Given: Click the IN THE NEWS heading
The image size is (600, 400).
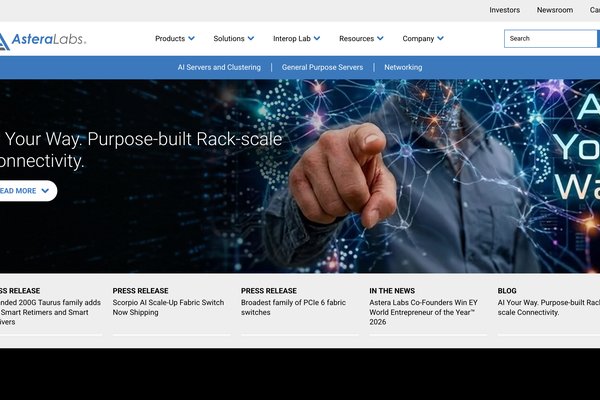Looking at the screenshot, I should 392,291.
